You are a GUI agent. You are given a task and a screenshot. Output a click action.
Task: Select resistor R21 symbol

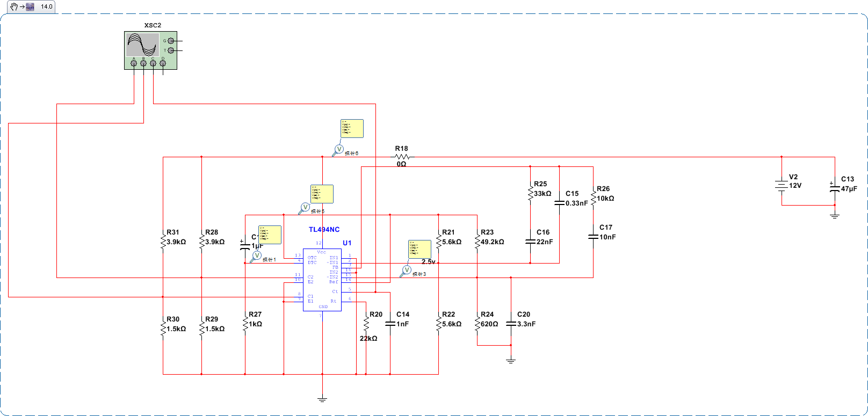pyautogui.click(x=438, y=242)
